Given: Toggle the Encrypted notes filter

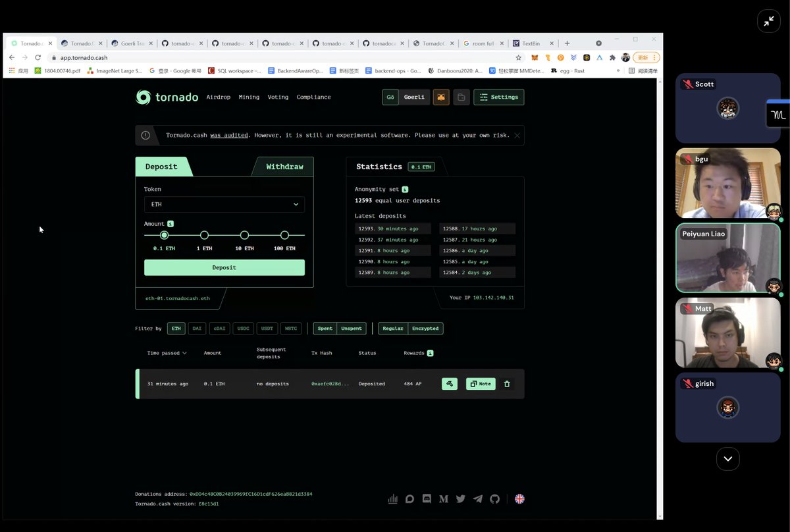Looking at the screenshot, I should 425,328.
